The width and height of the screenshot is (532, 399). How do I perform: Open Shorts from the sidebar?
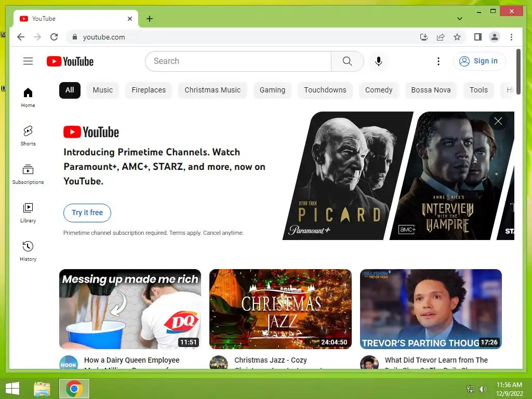point(28,136)
